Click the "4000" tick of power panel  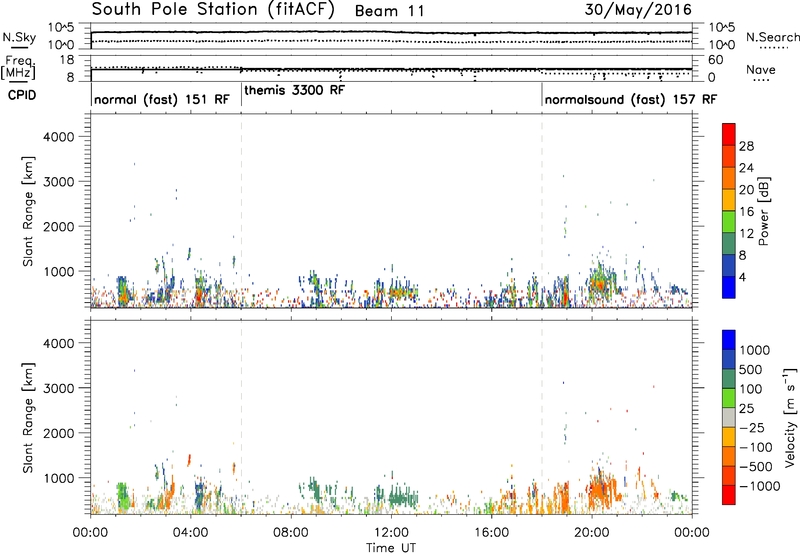58,137
